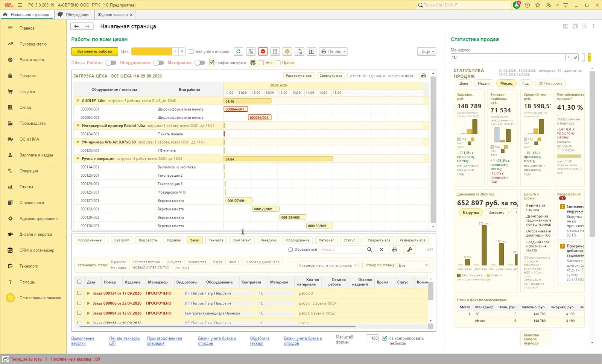The height and width of the screenshot is (364, 602).
Task: Open Производство section in sidebar
Action: click(33, 123)
